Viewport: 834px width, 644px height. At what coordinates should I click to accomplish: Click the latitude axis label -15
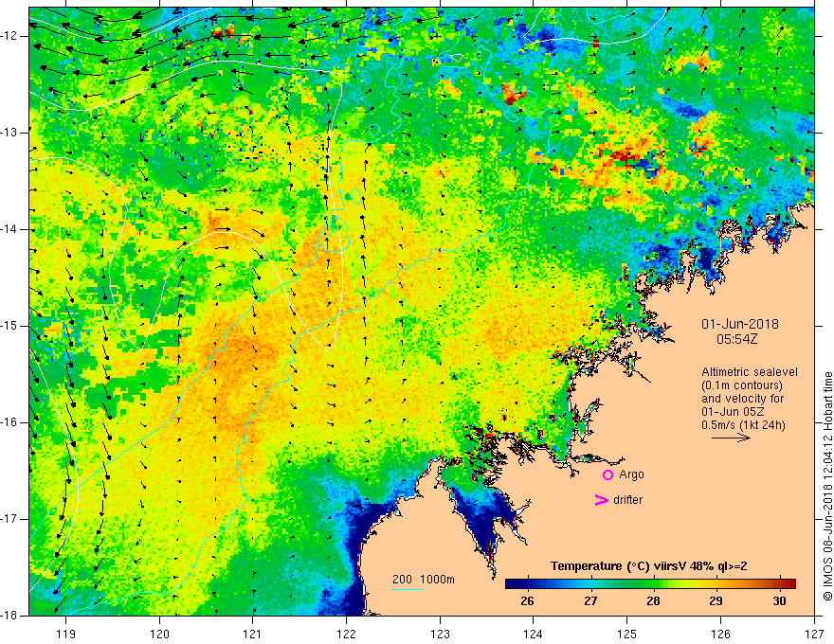coord(9,326)
